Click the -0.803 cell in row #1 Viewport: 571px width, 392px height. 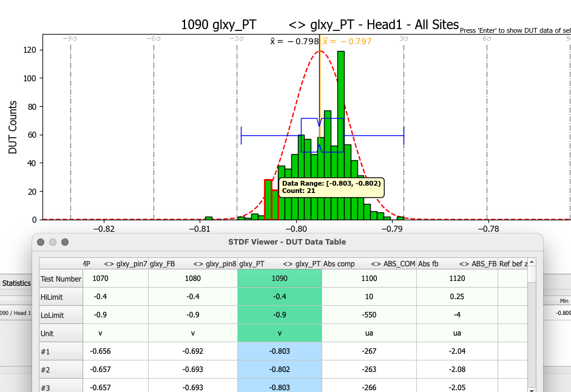(x=280, y=351)
